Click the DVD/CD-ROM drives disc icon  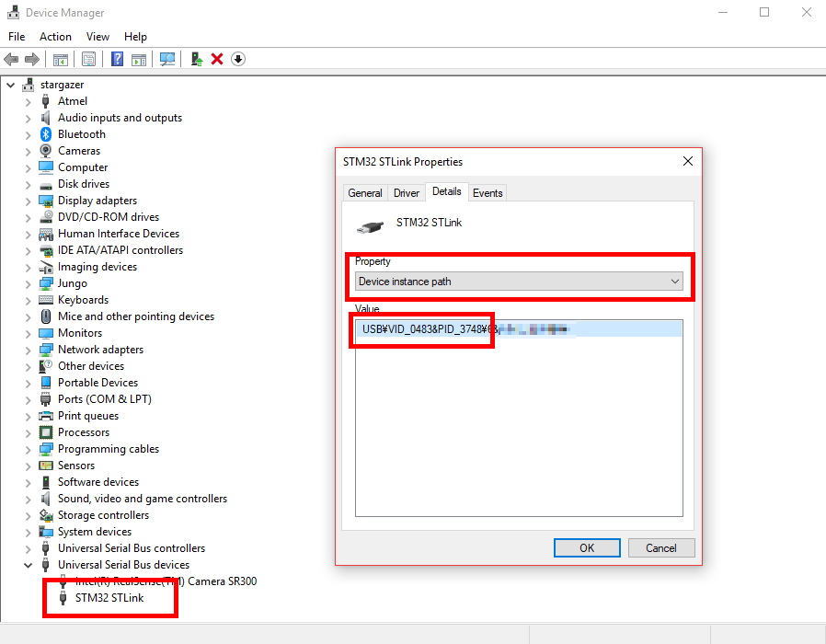click(x=46, y=217)
